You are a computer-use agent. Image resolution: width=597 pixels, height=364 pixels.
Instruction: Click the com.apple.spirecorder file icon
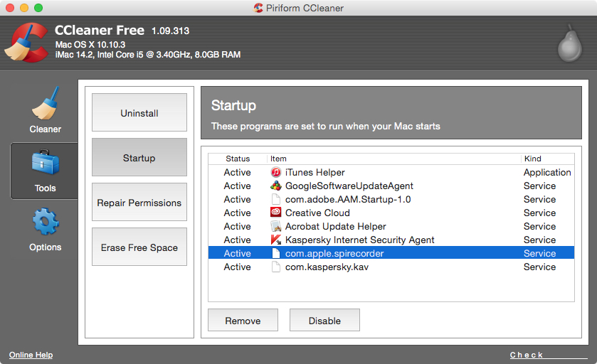275,253
